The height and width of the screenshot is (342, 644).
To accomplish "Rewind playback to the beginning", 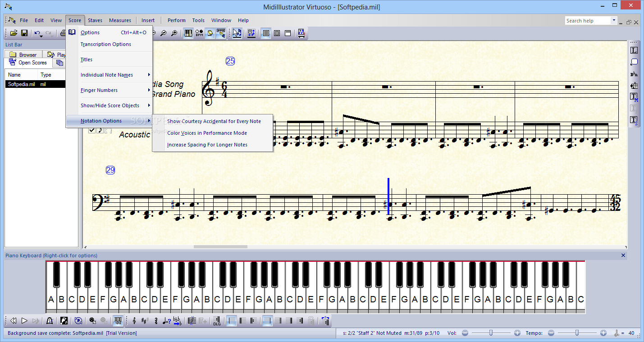I will pyautogui.click(x=14, y=321).
